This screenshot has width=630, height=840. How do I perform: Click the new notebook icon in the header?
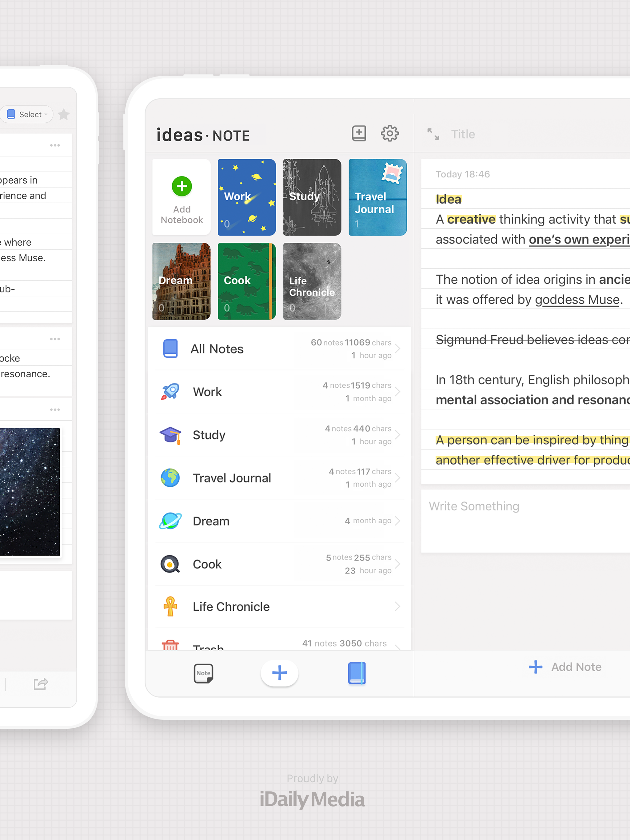(359, 133)
